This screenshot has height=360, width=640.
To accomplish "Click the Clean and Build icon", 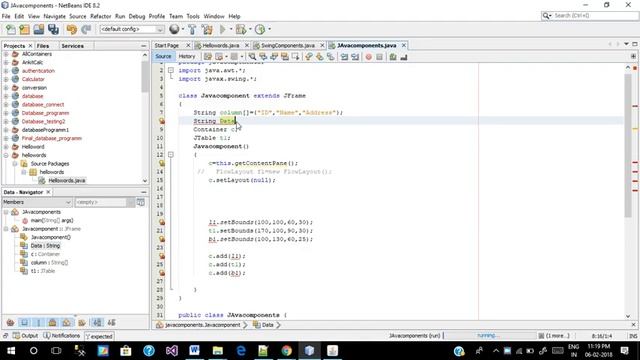I will tap(207, 29).
